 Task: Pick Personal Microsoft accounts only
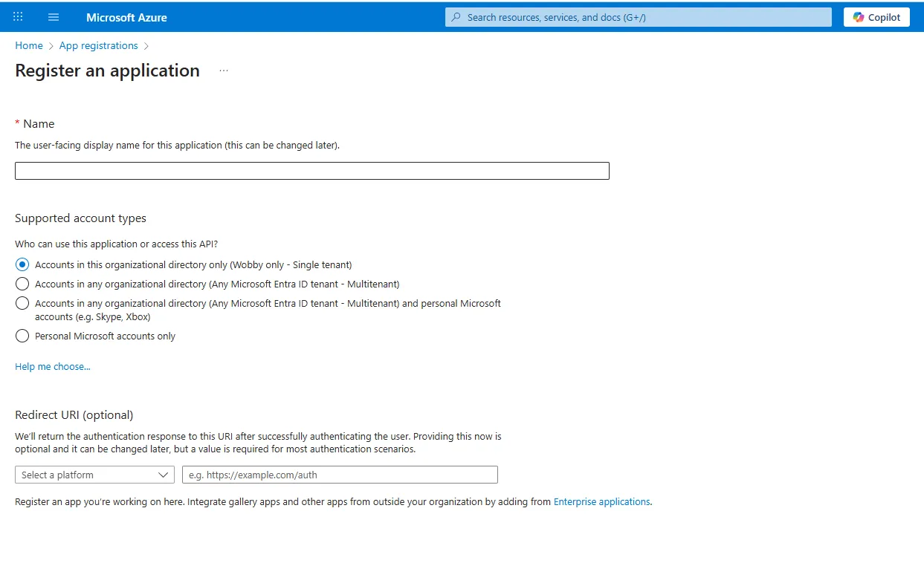(22, 336)
